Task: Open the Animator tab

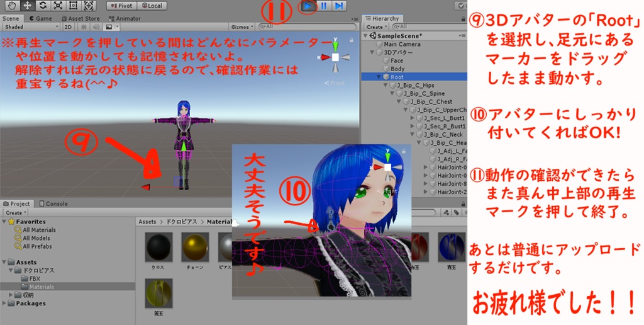Action: click(125, 18)
